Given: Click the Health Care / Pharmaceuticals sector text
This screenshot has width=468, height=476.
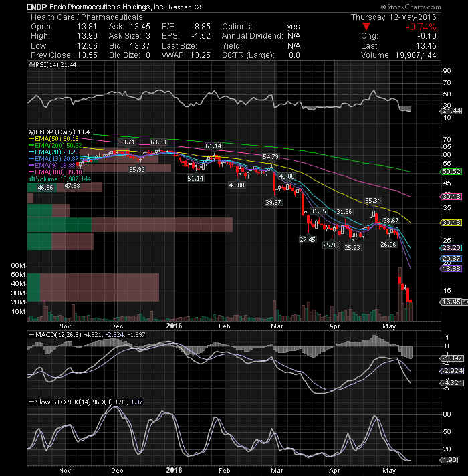Looking at the screenshot, I should click(87, 17).
